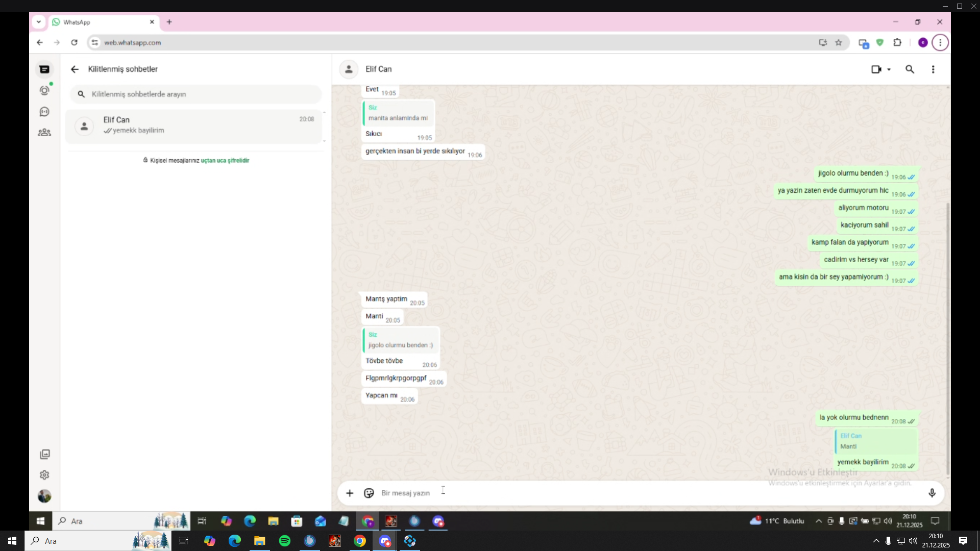Show hidden tray icons on bottom taskbar

[876, 541]
